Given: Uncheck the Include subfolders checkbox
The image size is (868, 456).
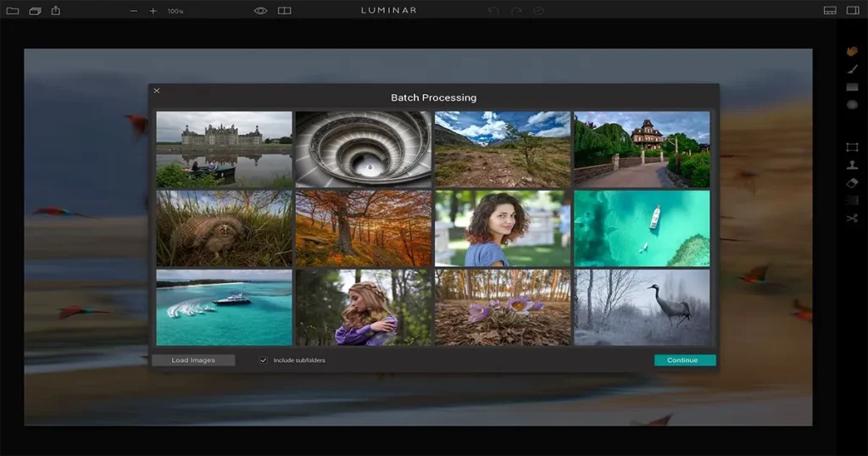Looking at the screenshot, I should click(264, 360).
